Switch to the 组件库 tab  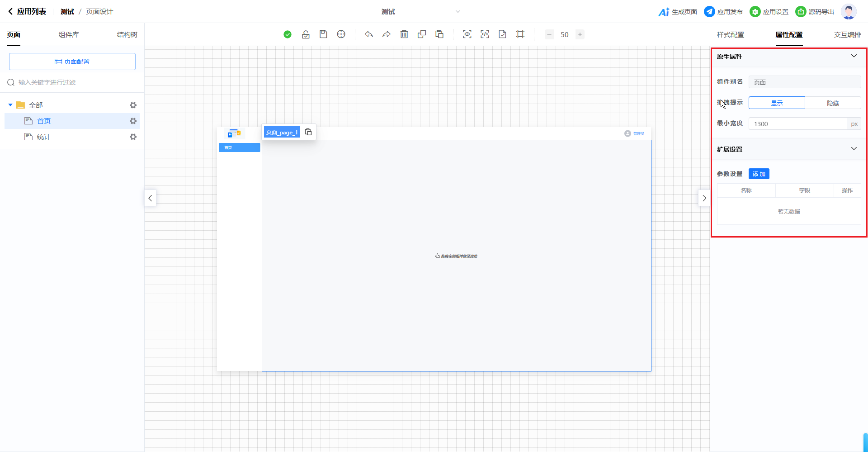pyautogui.click(x=69, y=35)
